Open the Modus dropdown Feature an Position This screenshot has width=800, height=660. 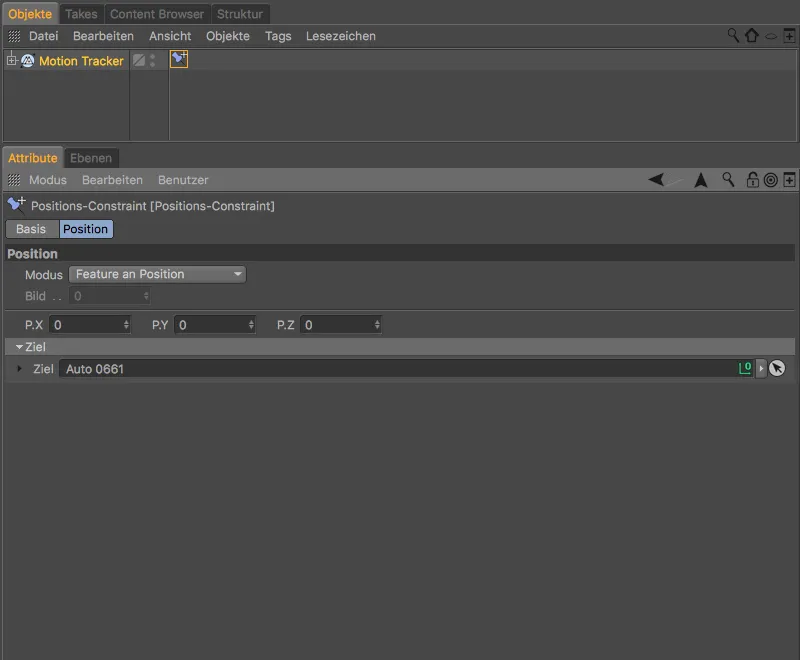157,274
